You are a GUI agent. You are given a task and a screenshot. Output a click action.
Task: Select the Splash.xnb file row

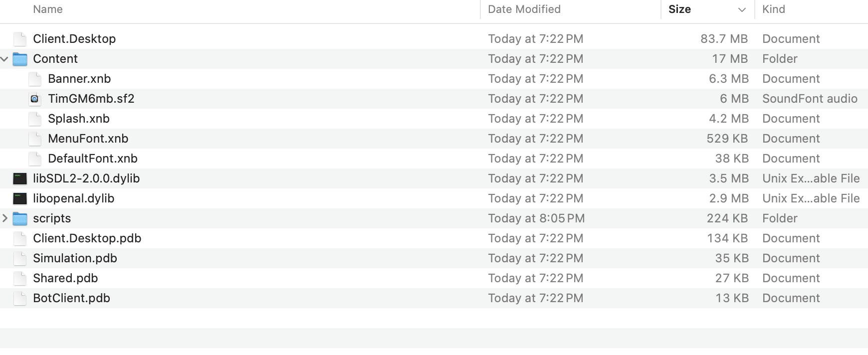(x=79, y=119)
